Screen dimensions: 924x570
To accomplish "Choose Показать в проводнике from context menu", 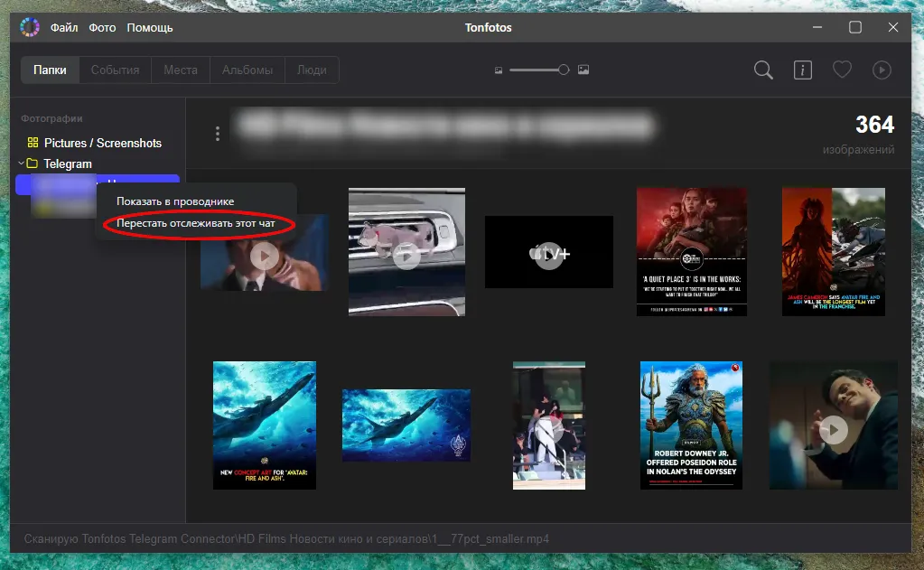I will [x=175, y=201].
